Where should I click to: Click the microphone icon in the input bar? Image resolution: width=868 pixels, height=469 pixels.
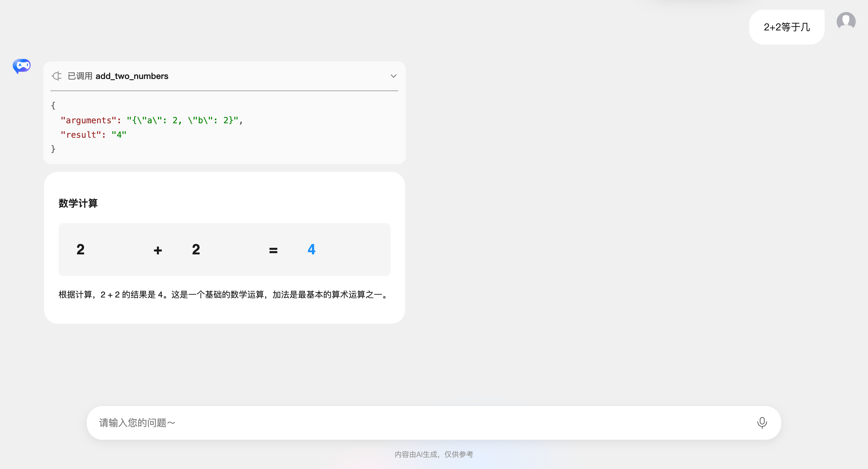pos(762,423)
